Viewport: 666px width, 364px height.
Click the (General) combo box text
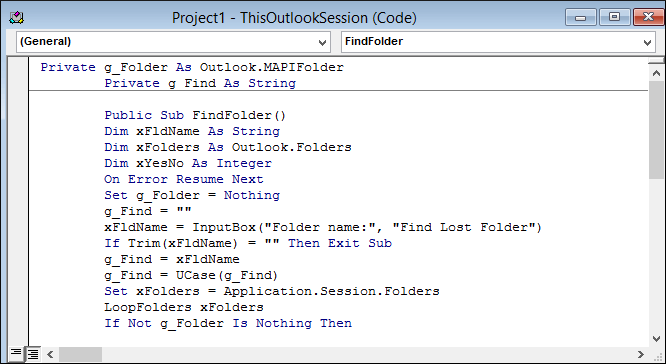point(45,42)
